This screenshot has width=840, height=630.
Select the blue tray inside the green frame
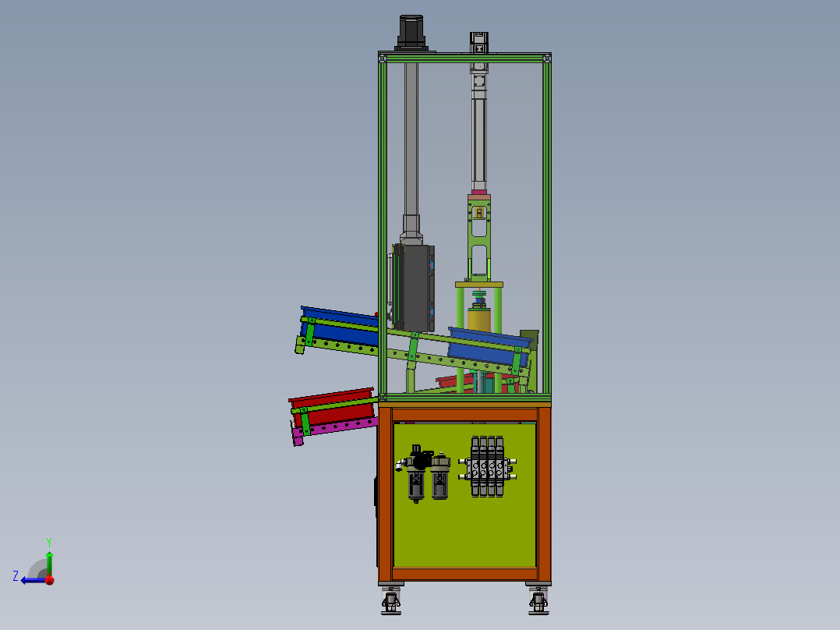click(x=489, y=348)
